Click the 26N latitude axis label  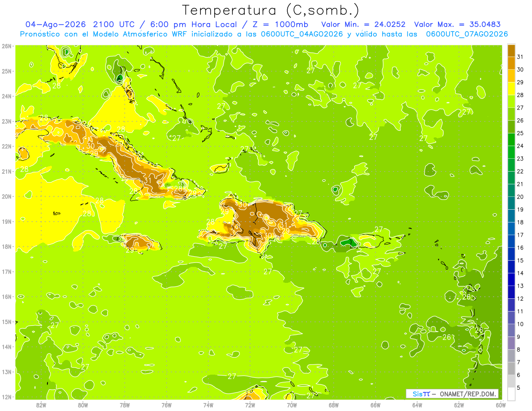[x=7, y=46]
